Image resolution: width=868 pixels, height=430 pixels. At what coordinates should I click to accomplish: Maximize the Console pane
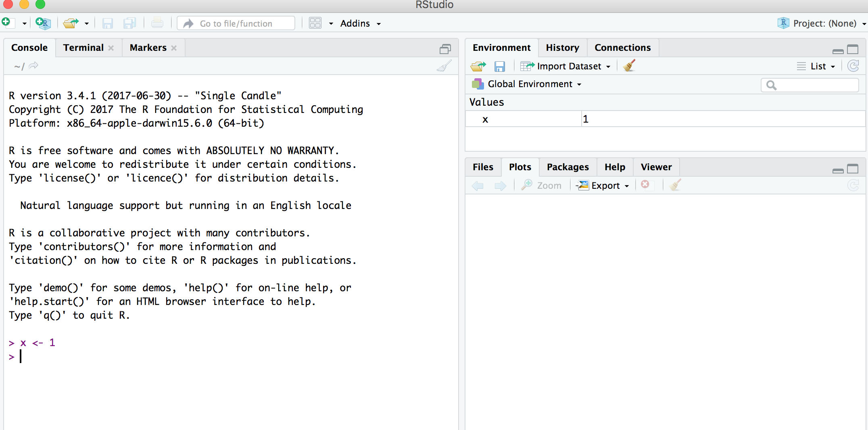tap(445, 49)
